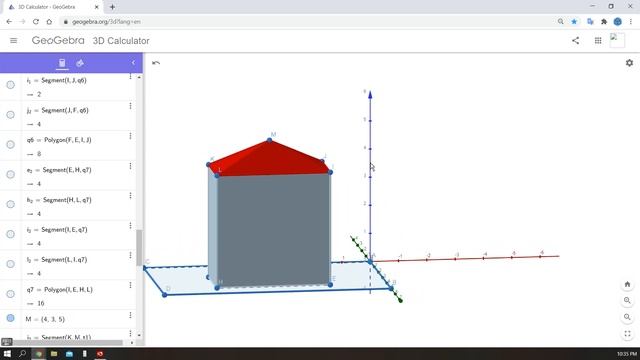Switch to the Tools view tab
Image resolution: width=640 pixels, height=360 pixels.
[x=80, y=63]
